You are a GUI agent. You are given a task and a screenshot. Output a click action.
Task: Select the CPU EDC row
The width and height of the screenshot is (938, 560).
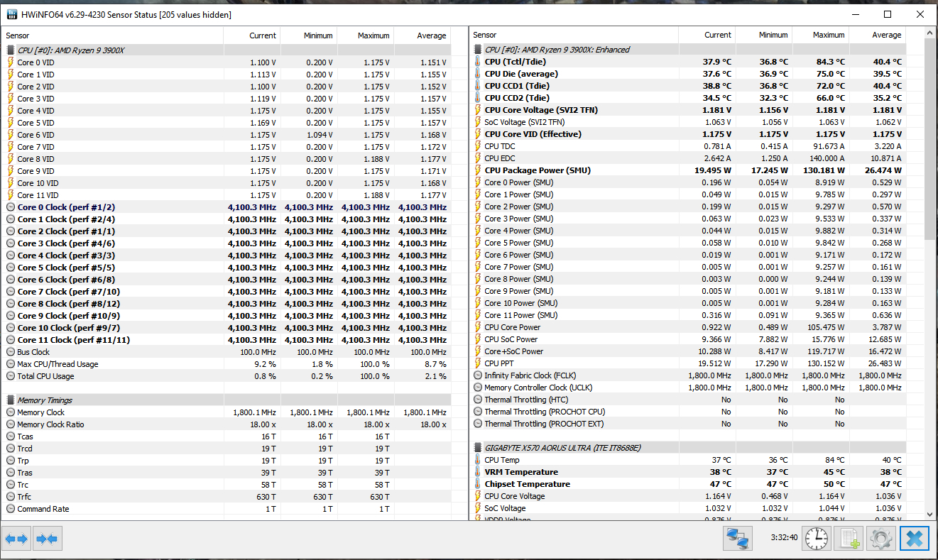pos(688,158)
